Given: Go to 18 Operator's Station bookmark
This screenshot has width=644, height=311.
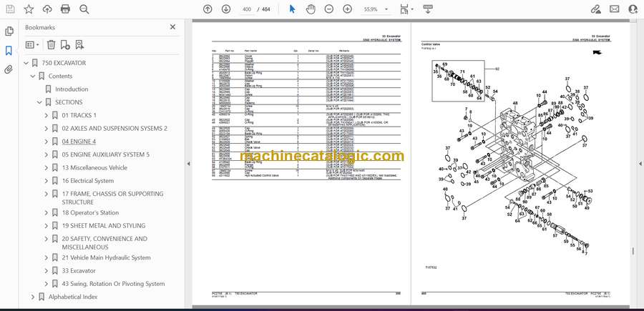Looking at the screenshot, I should [x=90, y=212].
